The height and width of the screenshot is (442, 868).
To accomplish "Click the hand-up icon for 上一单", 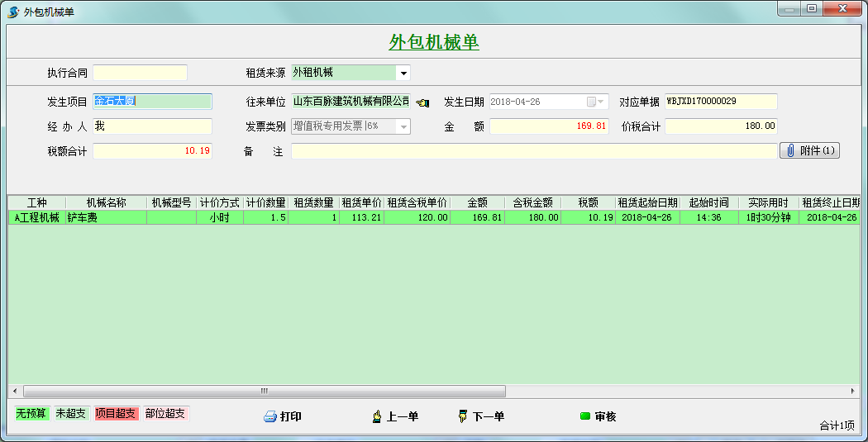I will click(x=377, y=416).
